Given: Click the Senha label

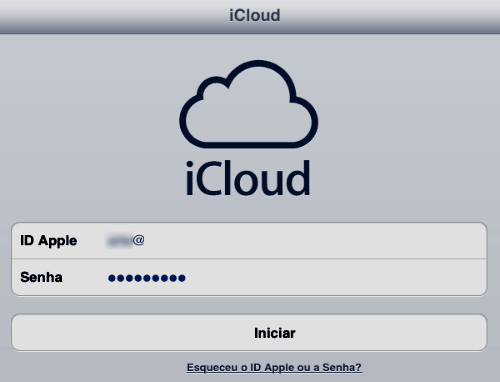Looking at the screenshot, I should click(x=41, y=277).
